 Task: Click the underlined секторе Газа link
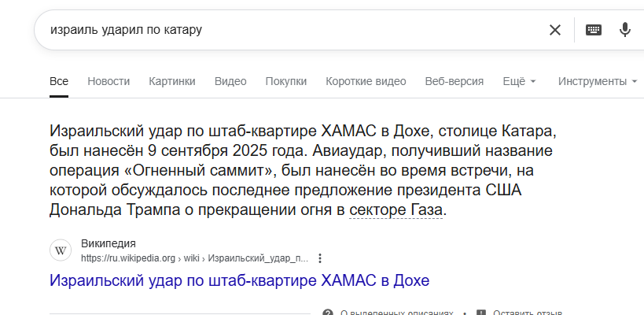click(x=396, y=210)
